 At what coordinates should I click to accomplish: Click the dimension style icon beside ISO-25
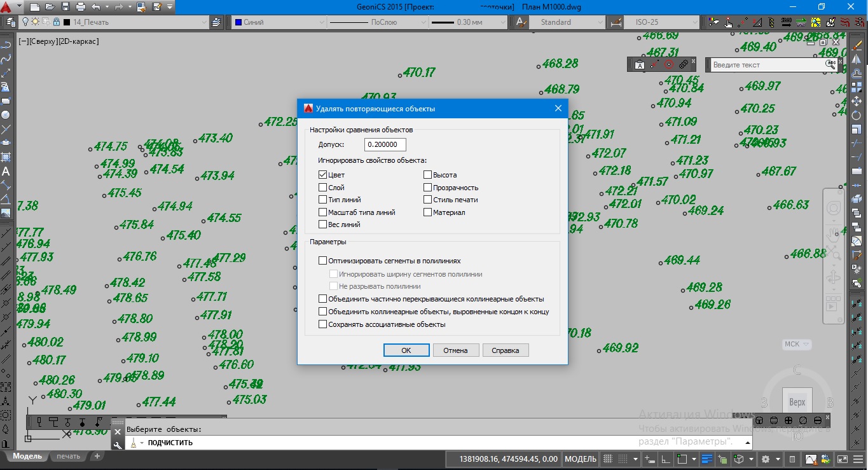click(x=615, y=22)
